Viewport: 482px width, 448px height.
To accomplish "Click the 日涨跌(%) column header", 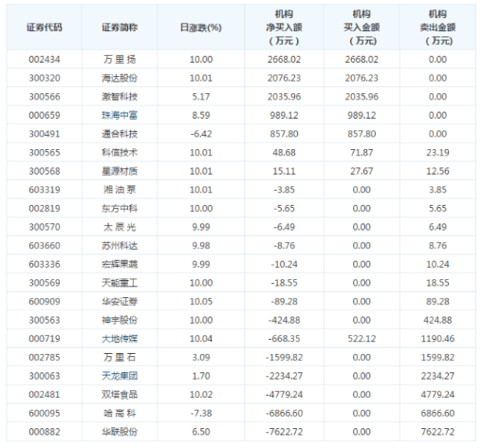I will point(201,28).
